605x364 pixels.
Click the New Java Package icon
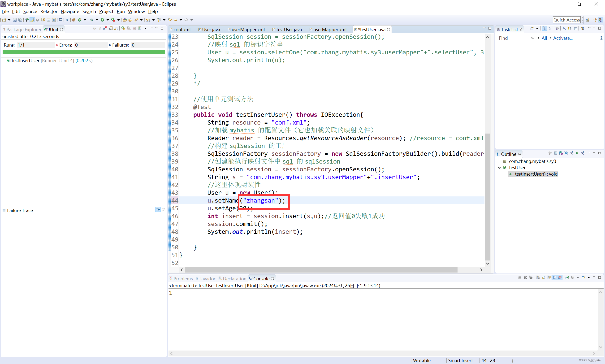[x=73, y=20]
